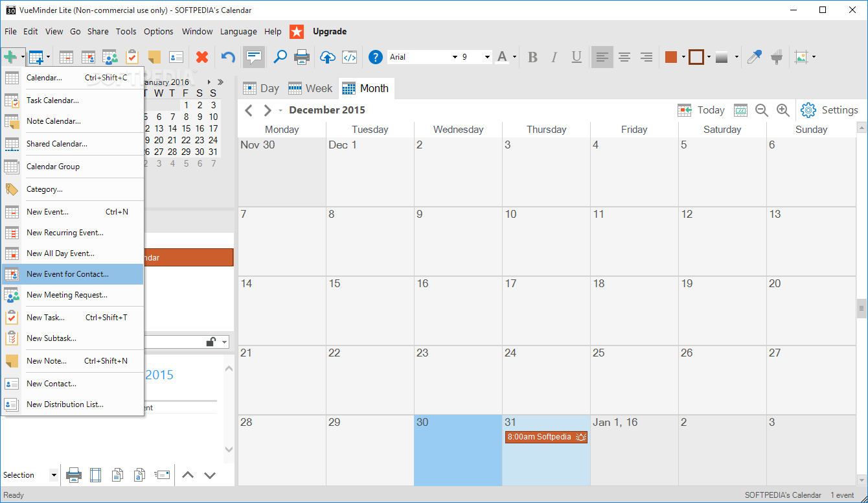Click the new contact card toolbar icon

click(176, 57)
